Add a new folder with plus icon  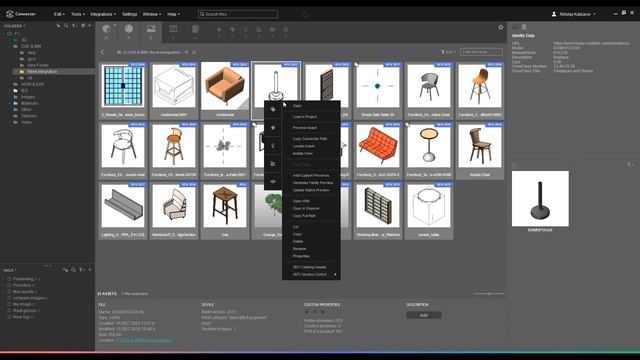click(x=89, y=26)
